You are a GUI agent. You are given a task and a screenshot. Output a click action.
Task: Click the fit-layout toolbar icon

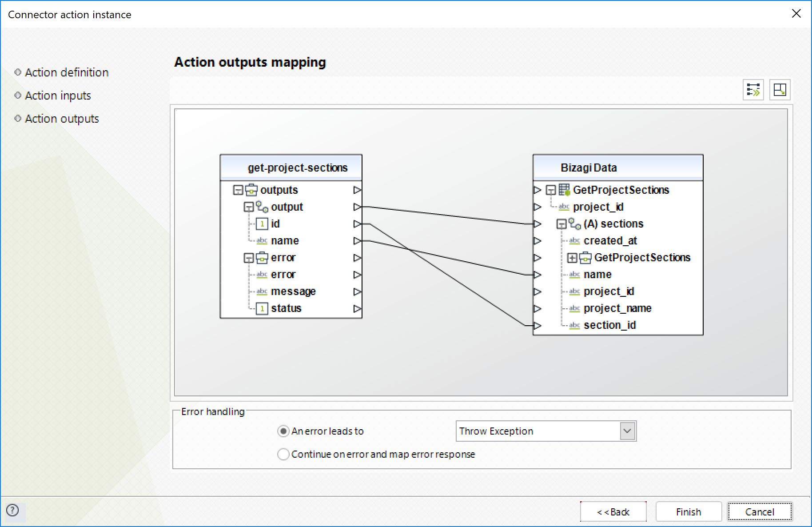[780, 90]
